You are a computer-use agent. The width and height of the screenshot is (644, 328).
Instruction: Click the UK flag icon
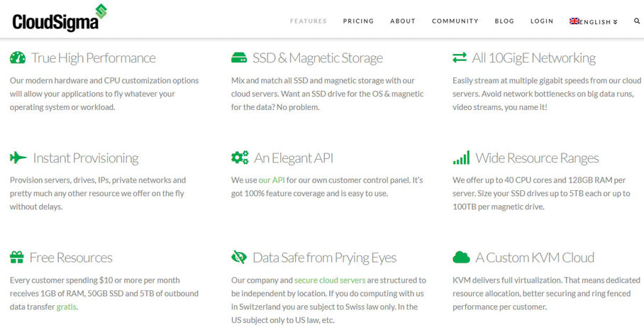tap(574, 21)
